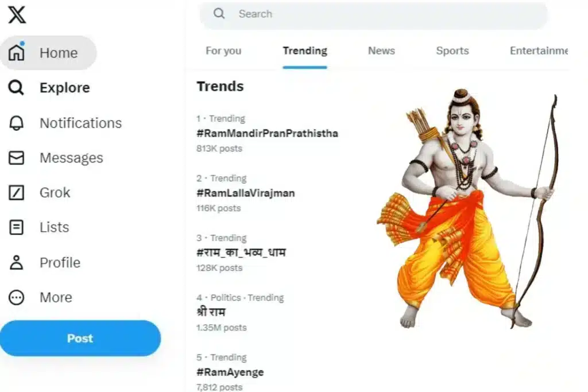The height and width of the screenshot is (392, 588).
Task: Click the search magnifier icon
Action: coord(219,14)
